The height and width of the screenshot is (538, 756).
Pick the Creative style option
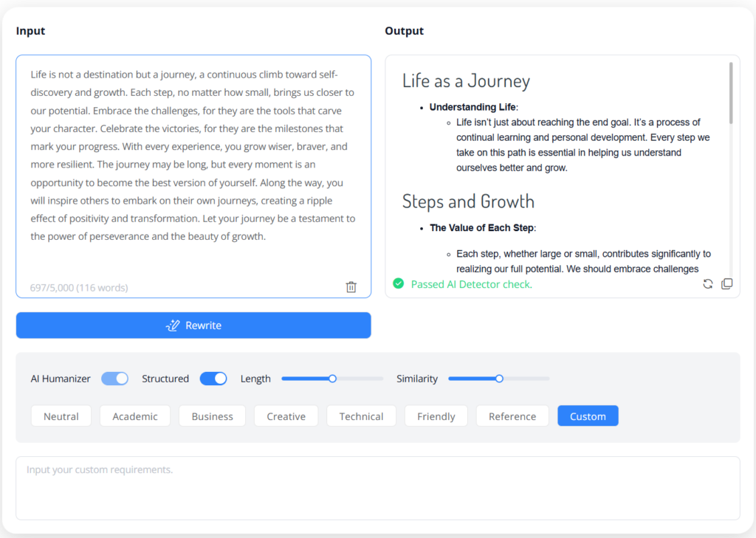coord(286,416)
